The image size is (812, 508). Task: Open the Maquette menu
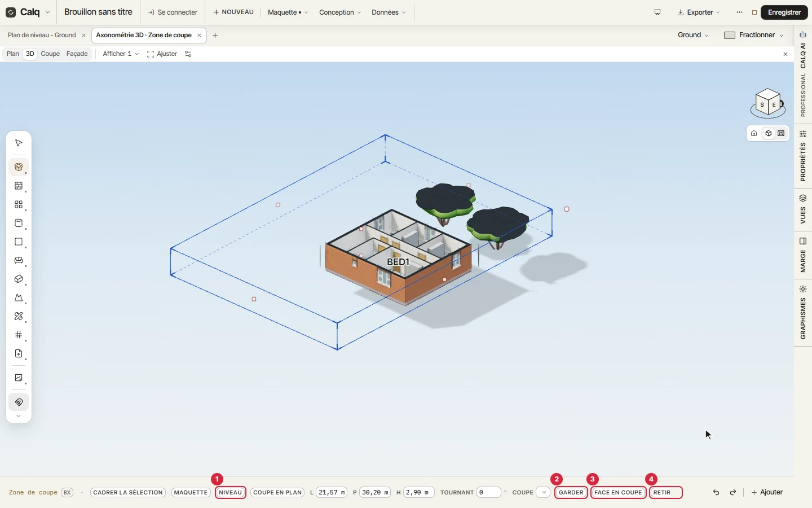click(288, 12)
